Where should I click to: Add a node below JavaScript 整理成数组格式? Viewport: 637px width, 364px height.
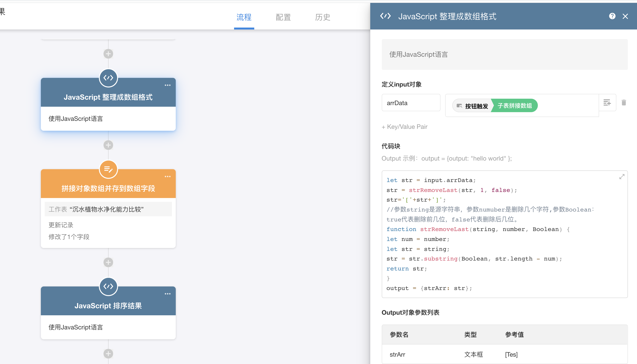108,145
